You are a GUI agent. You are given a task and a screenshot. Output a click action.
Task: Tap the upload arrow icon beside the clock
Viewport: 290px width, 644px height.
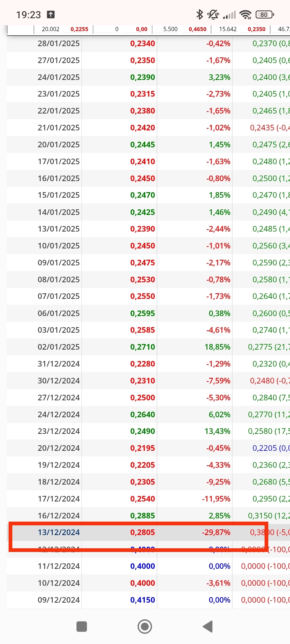(51, 14)
